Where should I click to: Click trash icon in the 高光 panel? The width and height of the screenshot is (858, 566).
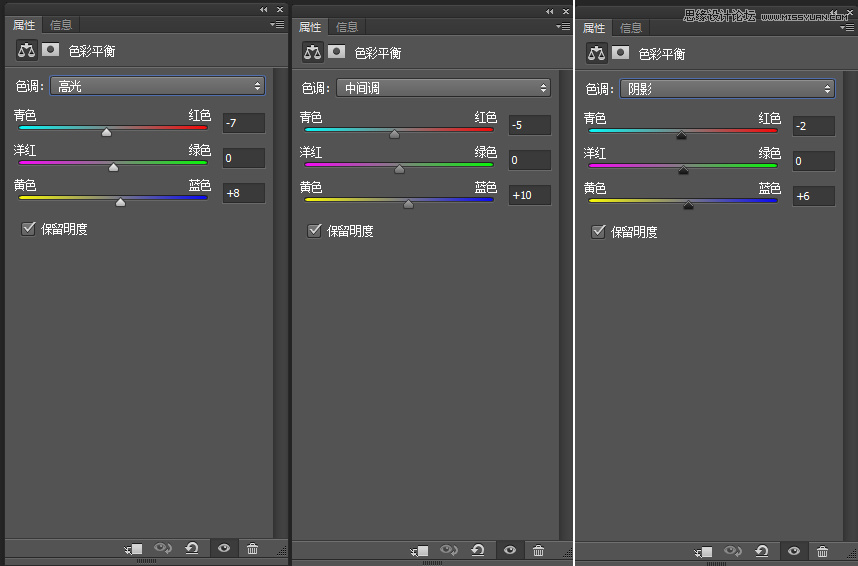coord(252,548)
